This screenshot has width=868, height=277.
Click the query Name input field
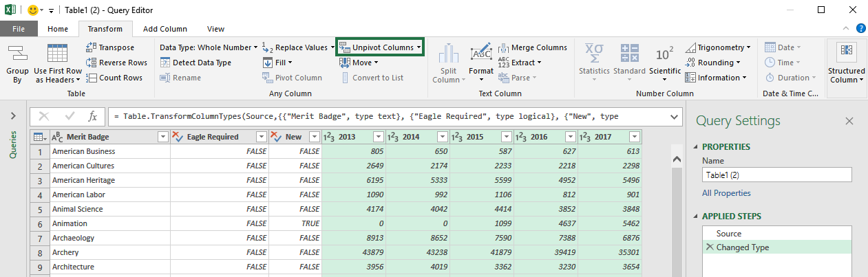(x=777, y=175)
